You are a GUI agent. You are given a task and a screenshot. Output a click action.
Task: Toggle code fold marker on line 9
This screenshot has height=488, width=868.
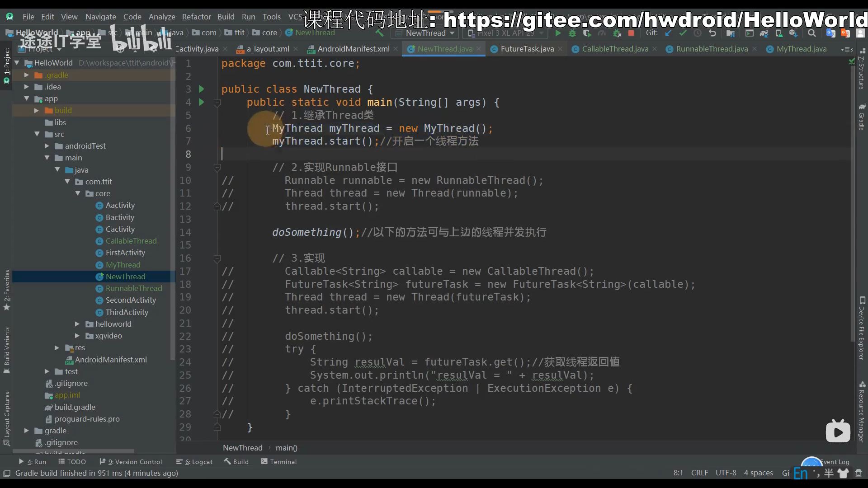click(217, 168)
